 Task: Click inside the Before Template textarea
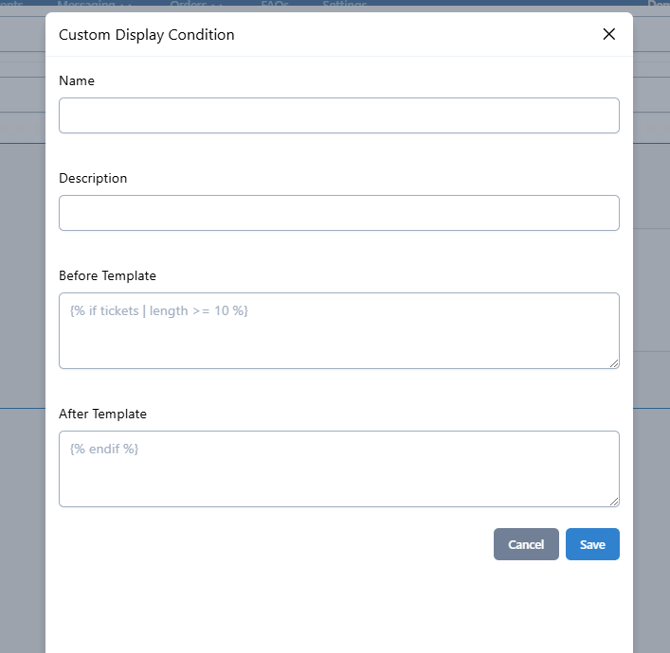(x=339, y=330)
